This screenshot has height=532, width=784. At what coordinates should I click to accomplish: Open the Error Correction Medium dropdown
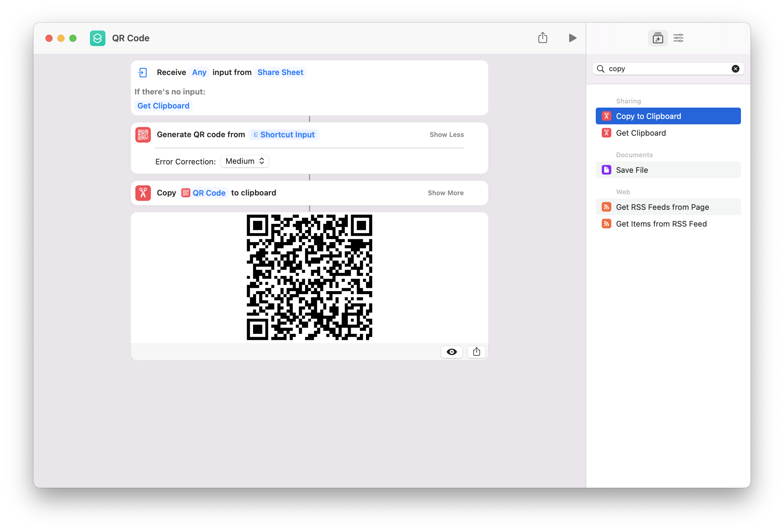[x=245, y=161]
